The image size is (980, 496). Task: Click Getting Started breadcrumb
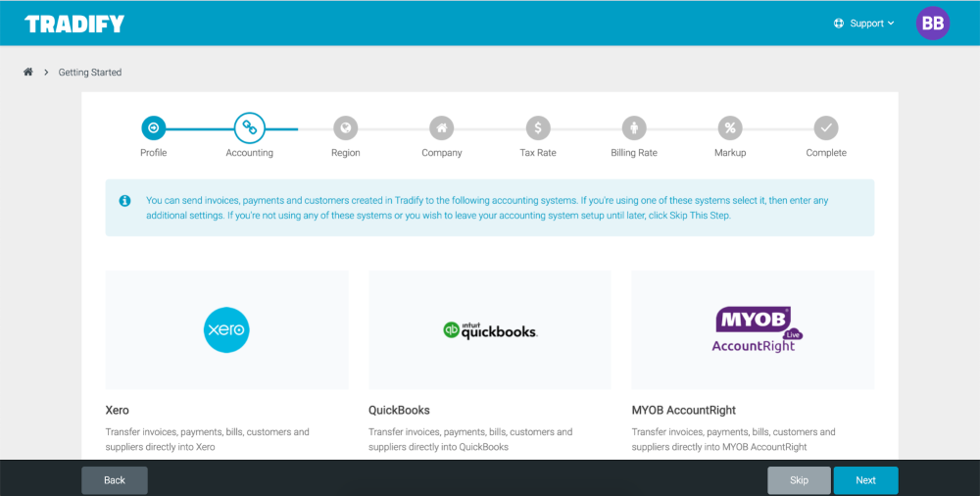tap(90, 73)
